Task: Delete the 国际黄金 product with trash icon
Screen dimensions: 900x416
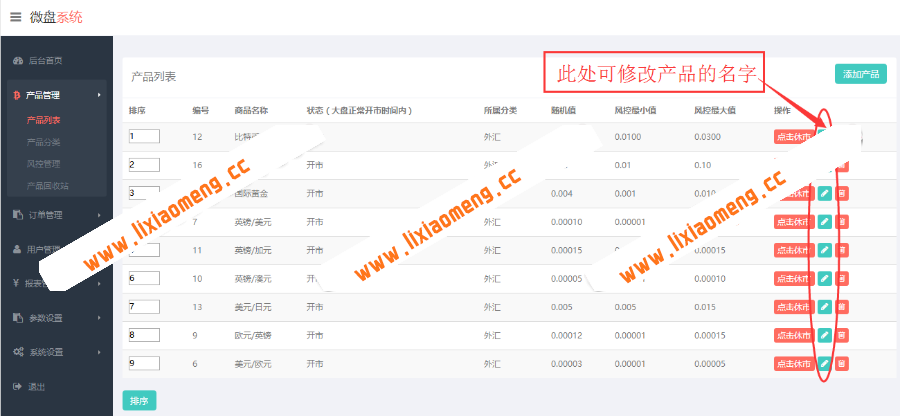Action: (x=841, y=193)
